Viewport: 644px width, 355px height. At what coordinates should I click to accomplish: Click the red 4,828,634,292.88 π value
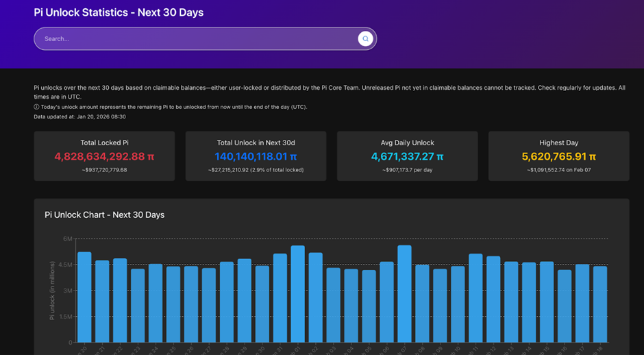pyautogui.click(x=104, y=156)
